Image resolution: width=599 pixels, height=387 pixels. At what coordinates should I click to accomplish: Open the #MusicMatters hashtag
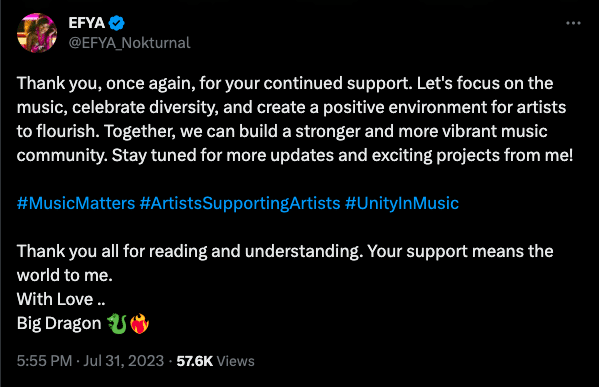(76, 203)
